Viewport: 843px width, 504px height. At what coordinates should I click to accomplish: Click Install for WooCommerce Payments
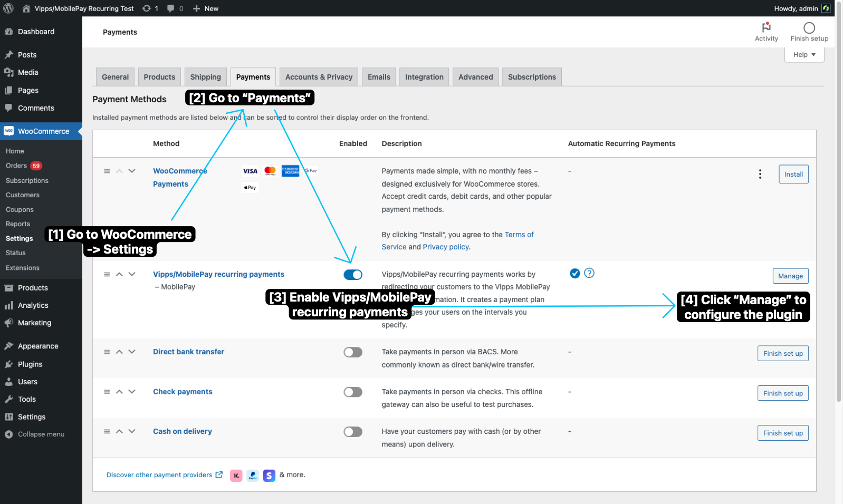[x=793, y=175]
